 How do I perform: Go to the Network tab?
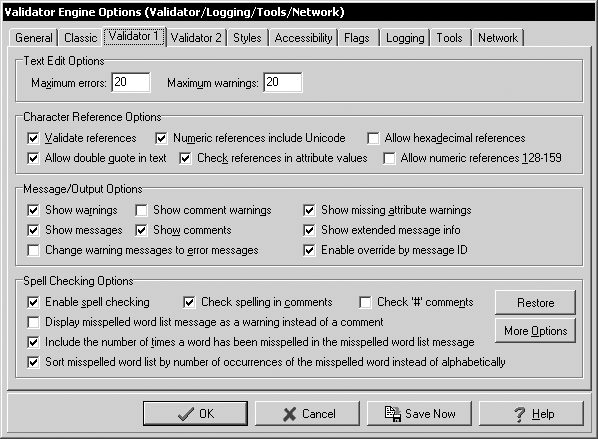click(x=498, y=38)
